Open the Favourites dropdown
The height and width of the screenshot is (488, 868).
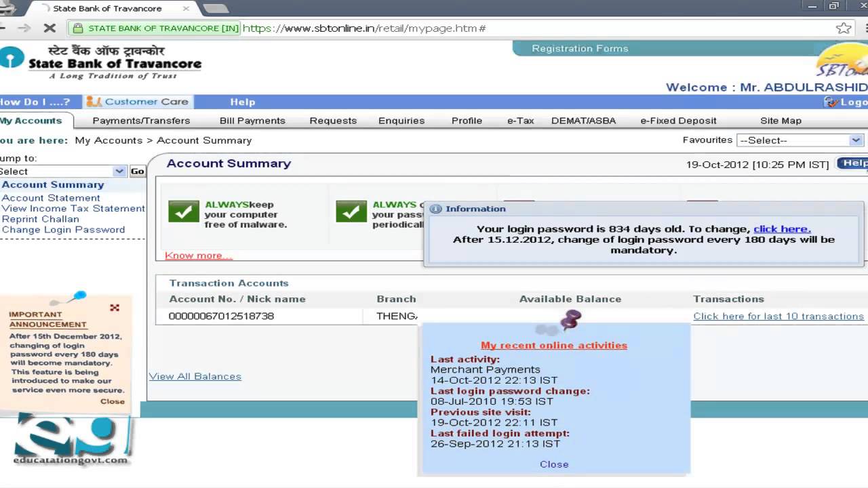pos(800,140)
